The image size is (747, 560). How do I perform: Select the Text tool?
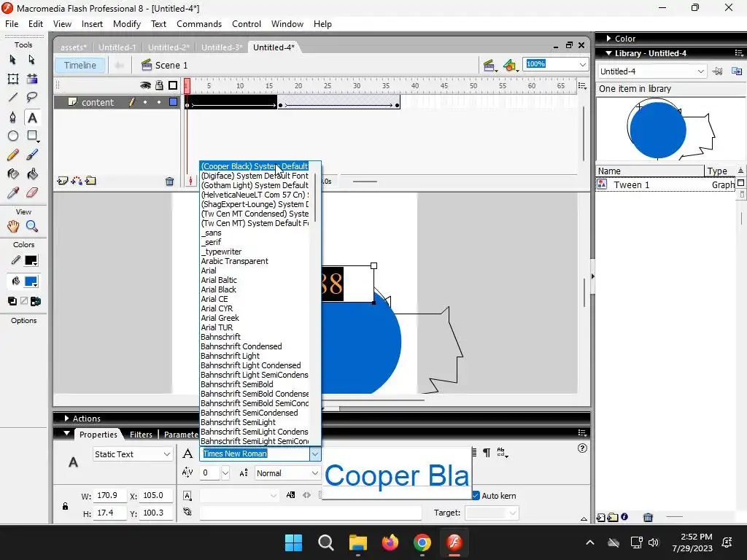point(32,117)
